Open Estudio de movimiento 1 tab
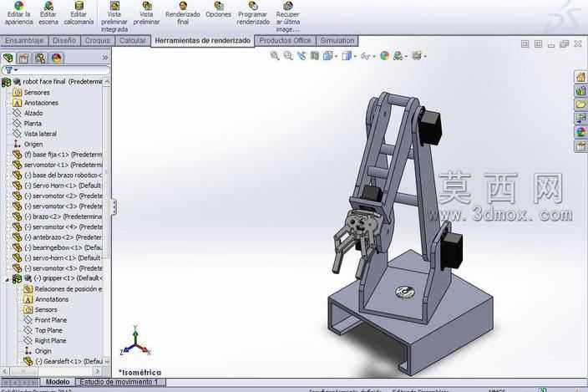Screen dimensions: 588x392 pos(120,382)
